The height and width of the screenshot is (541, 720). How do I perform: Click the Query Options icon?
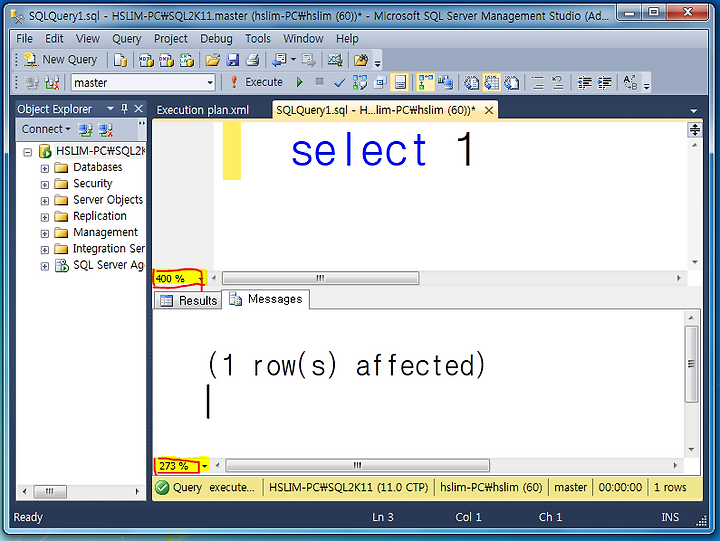380,83
